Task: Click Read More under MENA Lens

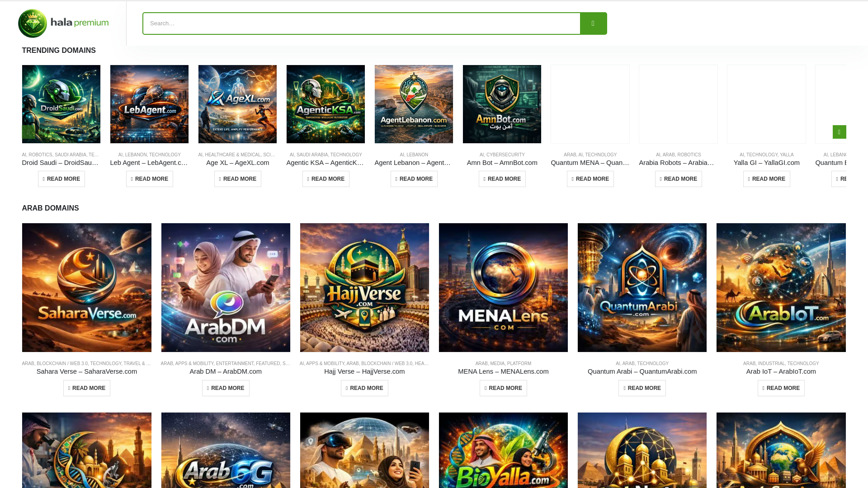Action: click(x=503, y=388)
